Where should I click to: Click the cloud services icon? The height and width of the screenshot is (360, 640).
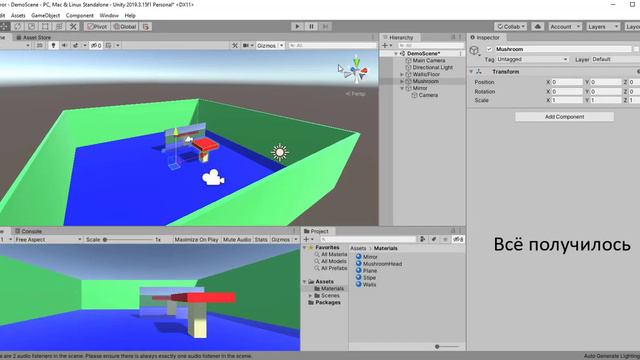click(538, 27)
